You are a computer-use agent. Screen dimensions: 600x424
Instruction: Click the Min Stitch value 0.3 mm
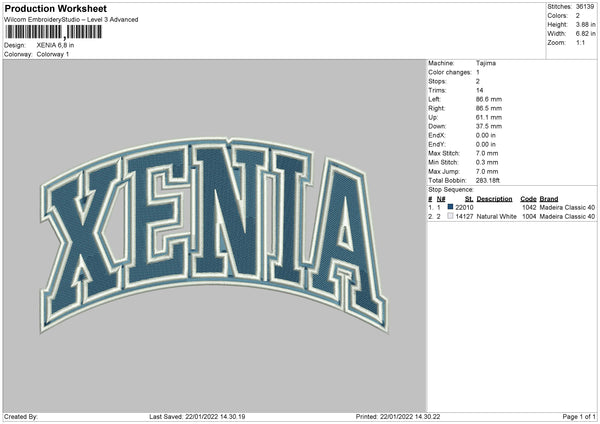(487, 162)
